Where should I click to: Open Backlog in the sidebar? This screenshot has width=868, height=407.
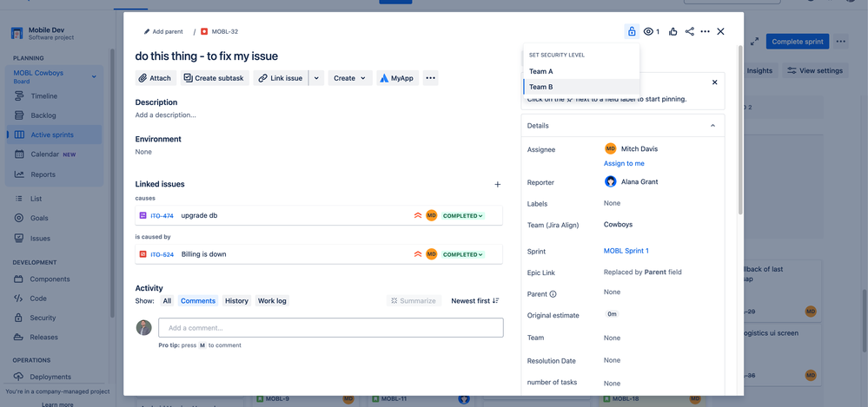[x=54, y=115]
